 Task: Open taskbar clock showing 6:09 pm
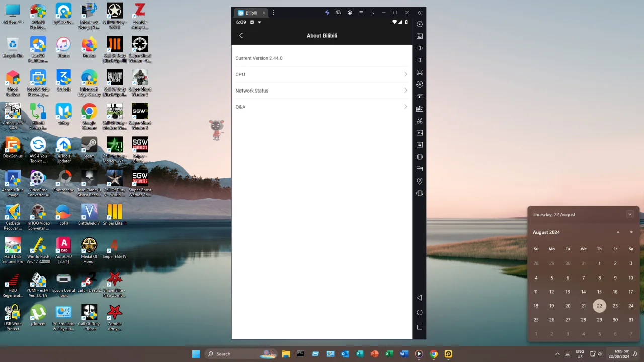[x=619, y=354]
